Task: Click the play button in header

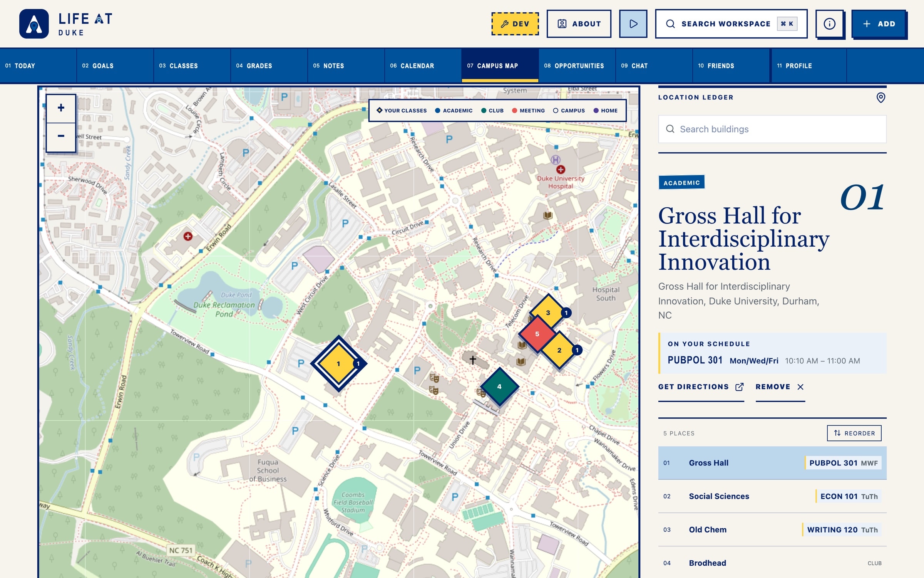Action: (633, 24)
